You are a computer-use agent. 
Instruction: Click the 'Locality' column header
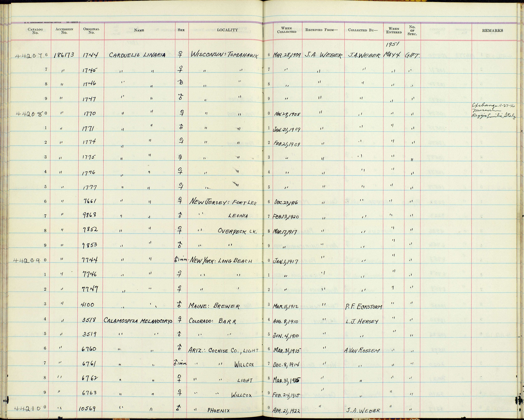click(x=227, y=30)
